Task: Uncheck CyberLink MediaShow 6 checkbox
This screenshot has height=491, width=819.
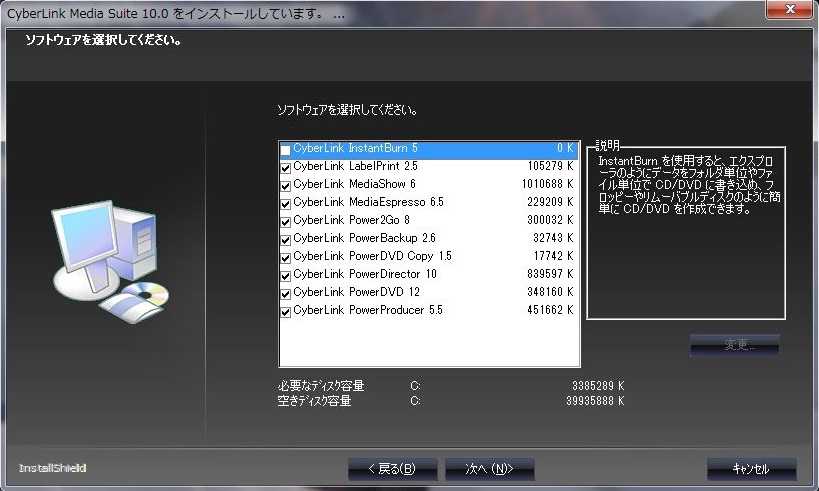Action: 285,186
